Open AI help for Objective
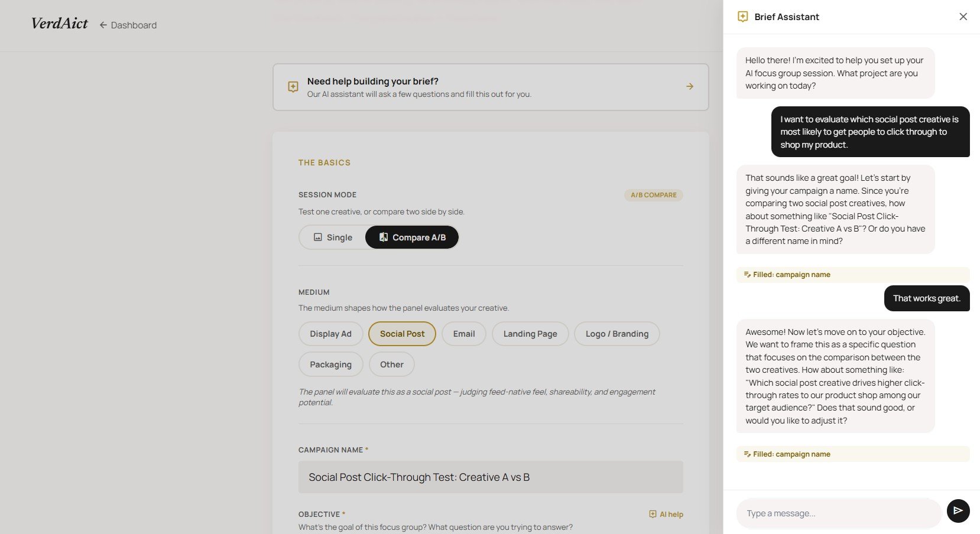 666,515
